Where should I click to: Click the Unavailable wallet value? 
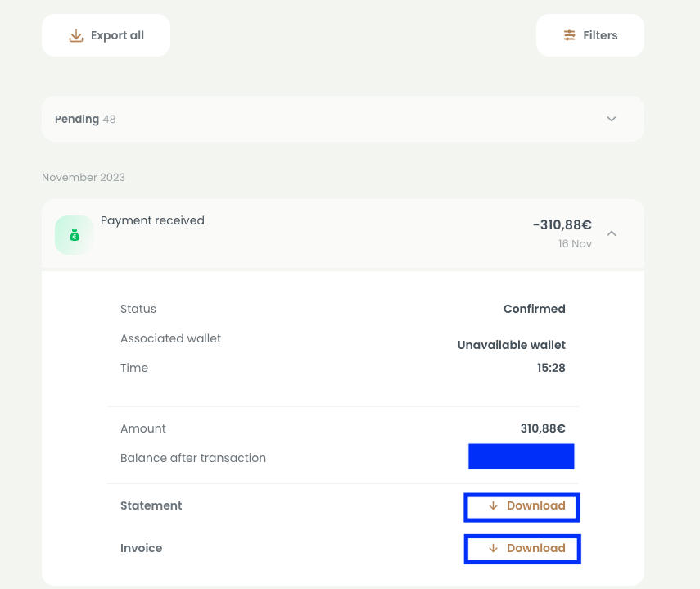click(x=511, y=345)
